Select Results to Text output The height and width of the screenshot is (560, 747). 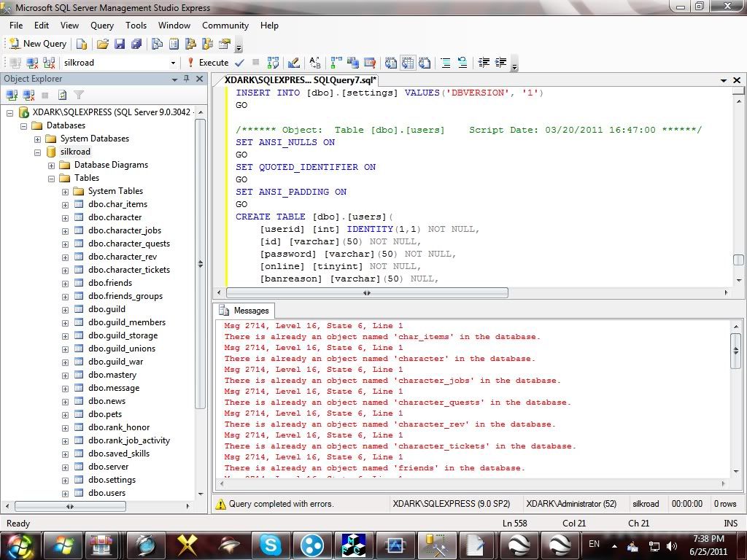[391, 63]
